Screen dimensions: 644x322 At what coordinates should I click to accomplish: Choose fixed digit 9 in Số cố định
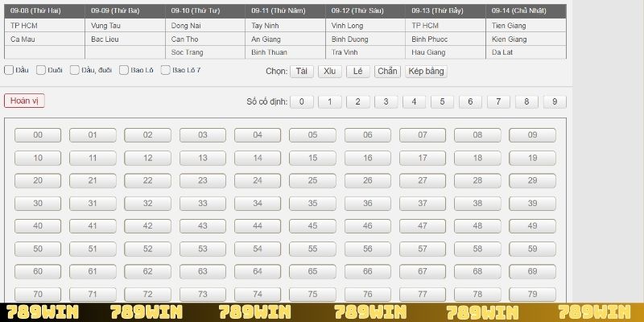click(555, 101)
